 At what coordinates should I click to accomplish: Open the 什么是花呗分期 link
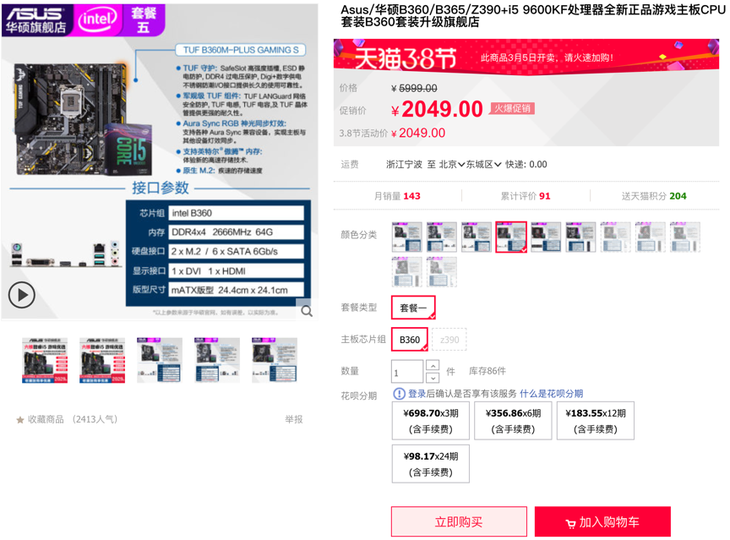click(x=551, y=394)
